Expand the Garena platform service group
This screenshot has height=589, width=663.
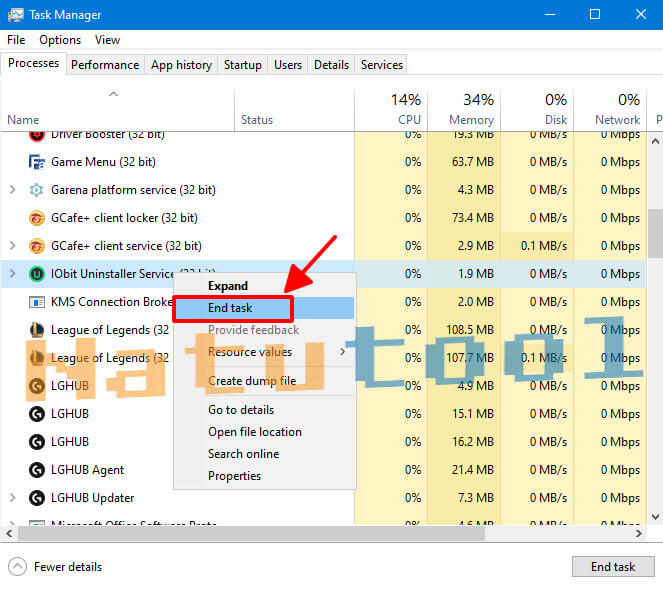coord(13,190)
